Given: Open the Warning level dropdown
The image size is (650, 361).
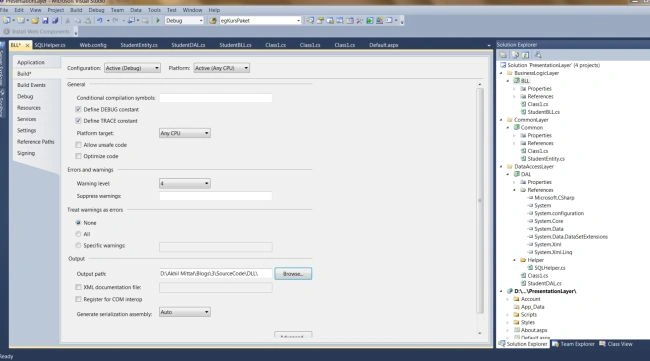Looking at the screenshot, I should [x=184, y=183].
